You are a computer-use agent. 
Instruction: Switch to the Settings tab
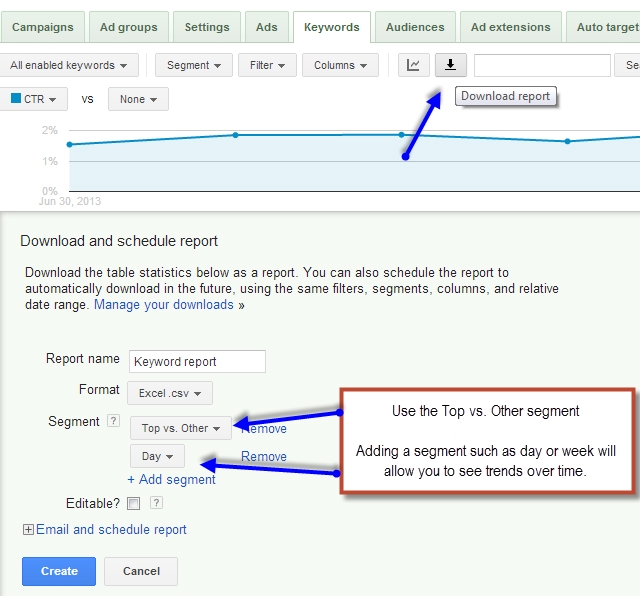(x=207, y=27)
